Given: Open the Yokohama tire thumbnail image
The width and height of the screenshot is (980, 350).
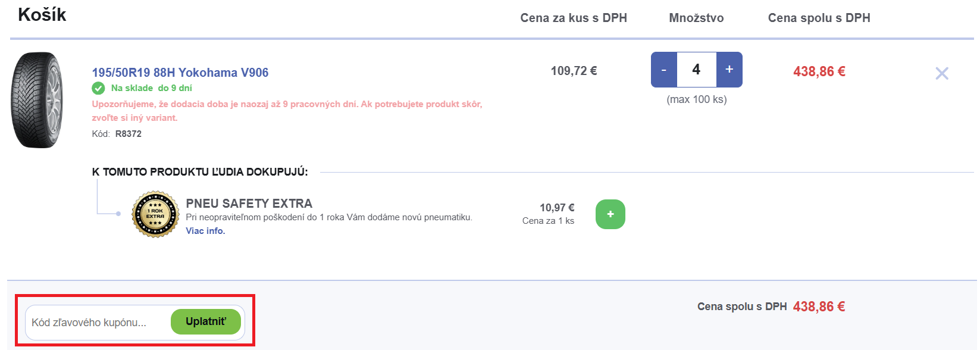Looking at the screenshot, I should coord(37,100).
